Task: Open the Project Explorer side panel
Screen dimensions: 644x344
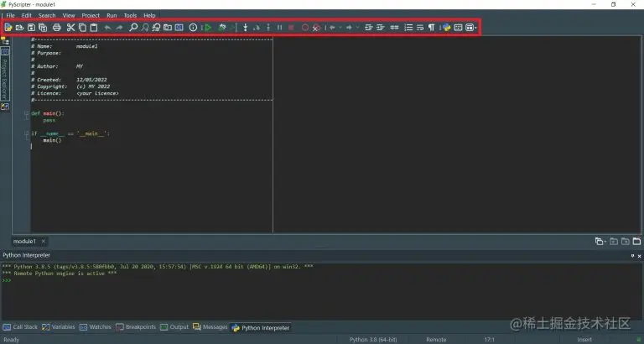Action: (x=4, y=74)
